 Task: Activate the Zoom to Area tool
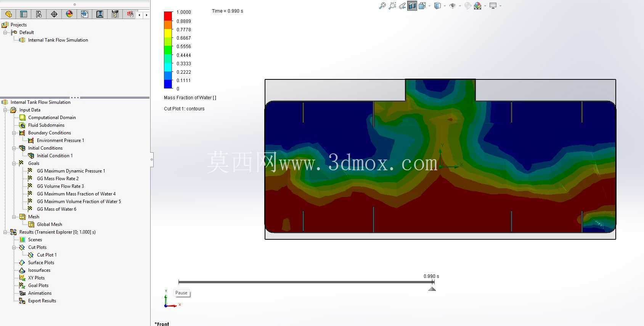392,6
